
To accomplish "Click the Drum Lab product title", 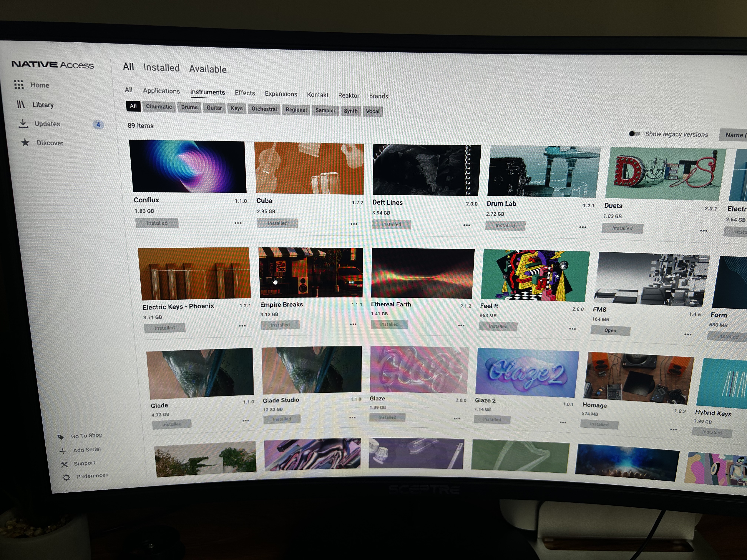I will tap(501, 204).
